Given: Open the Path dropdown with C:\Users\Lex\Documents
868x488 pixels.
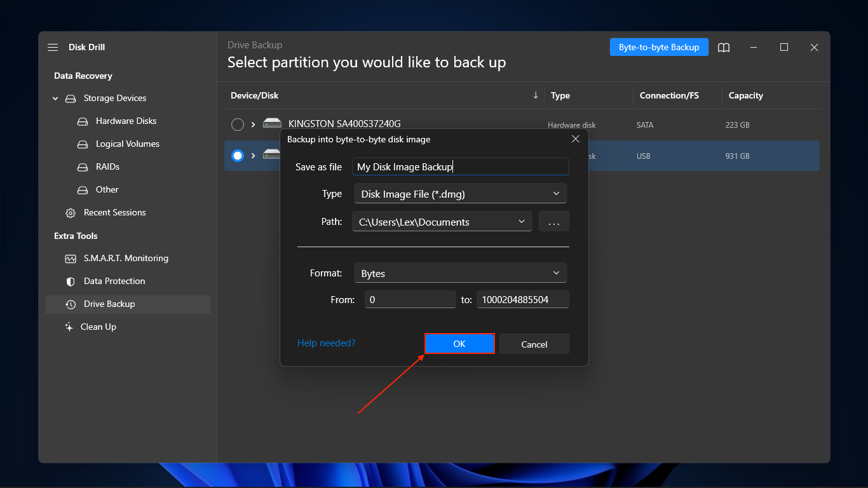Looking at the screenshot, I should (442, 222).
